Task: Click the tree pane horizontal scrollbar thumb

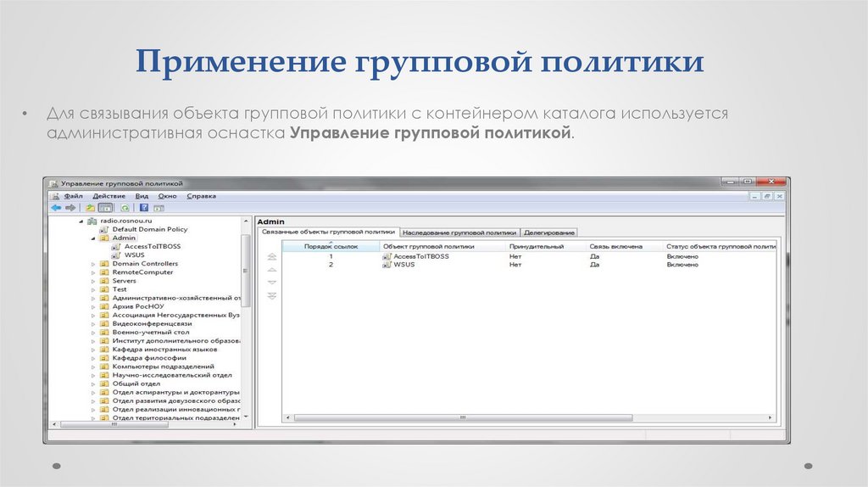Action: (x=114, y=424)
